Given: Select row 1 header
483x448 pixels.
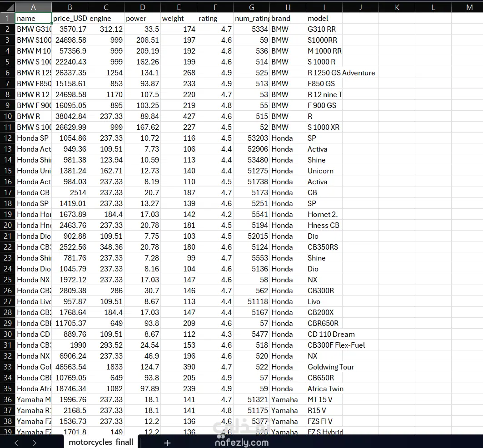Looking at the screenshot, I should click(x=7, y=18).
